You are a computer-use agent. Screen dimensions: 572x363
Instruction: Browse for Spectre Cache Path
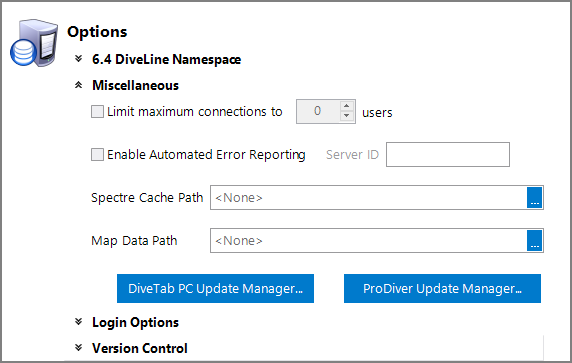click(x=535, y=197)
